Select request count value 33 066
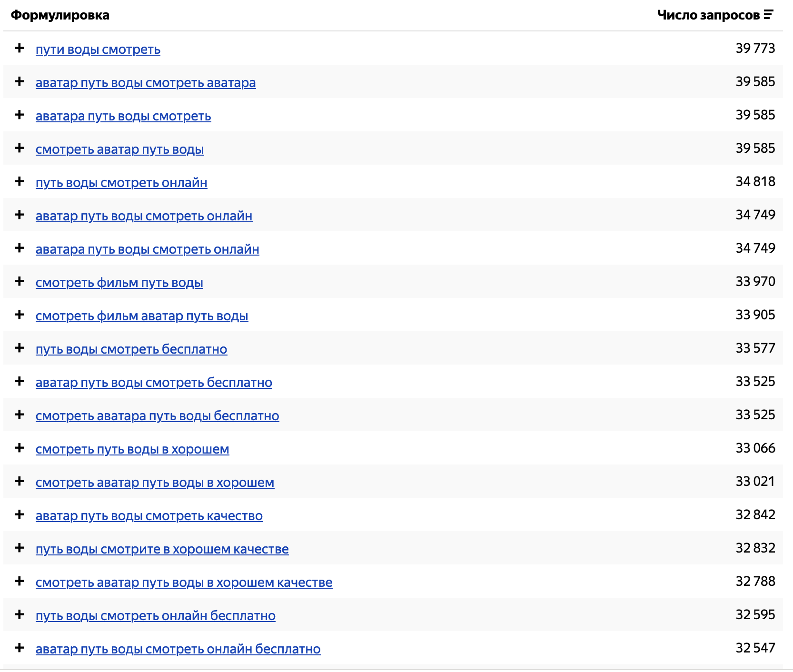The width and height of the screenshot is (793, 672). pyautogui.click(x=755, y=448)
